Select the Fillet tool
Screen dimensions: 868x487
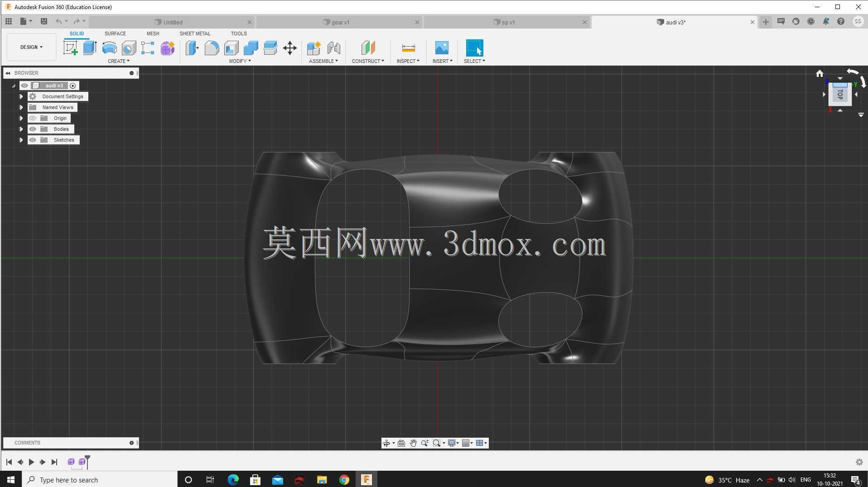coord(212,48)
